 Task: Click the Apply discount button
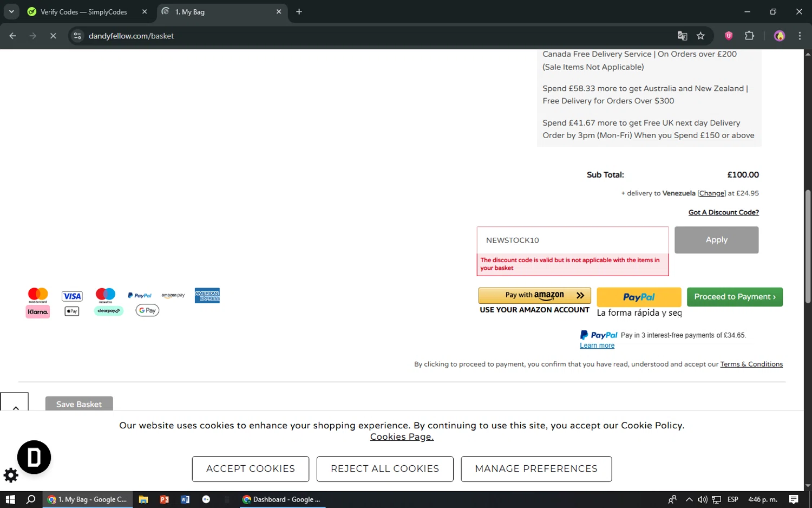[x=716, y=240]
